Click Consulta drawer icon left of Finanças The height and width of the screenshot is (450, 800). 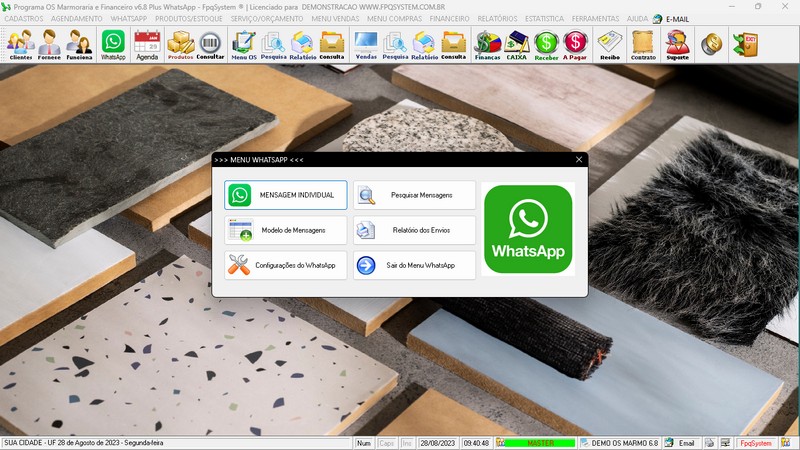tap(453, 45)
